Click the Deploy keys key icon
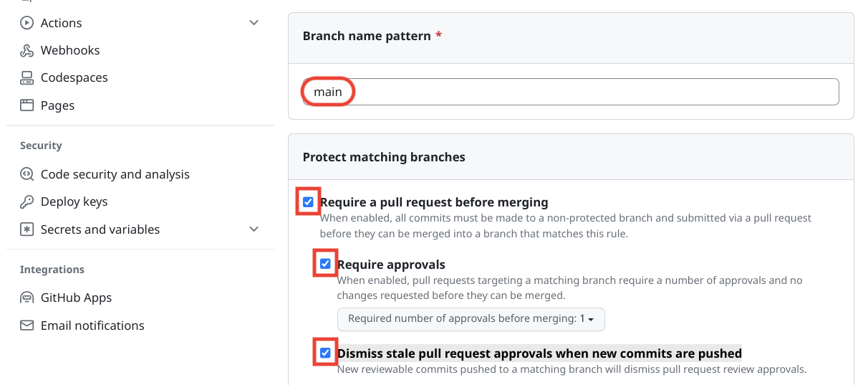 [27, 201]
